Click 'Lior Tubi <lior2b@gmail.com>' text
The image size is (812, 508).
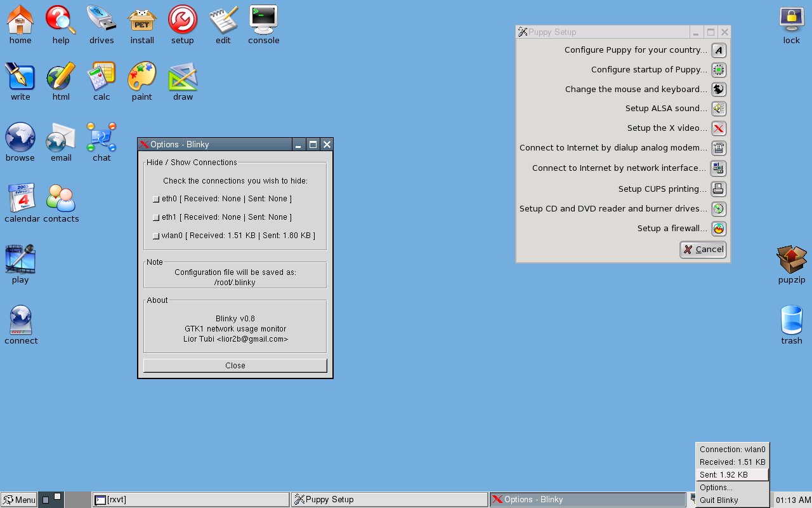(x=235, y=339)
